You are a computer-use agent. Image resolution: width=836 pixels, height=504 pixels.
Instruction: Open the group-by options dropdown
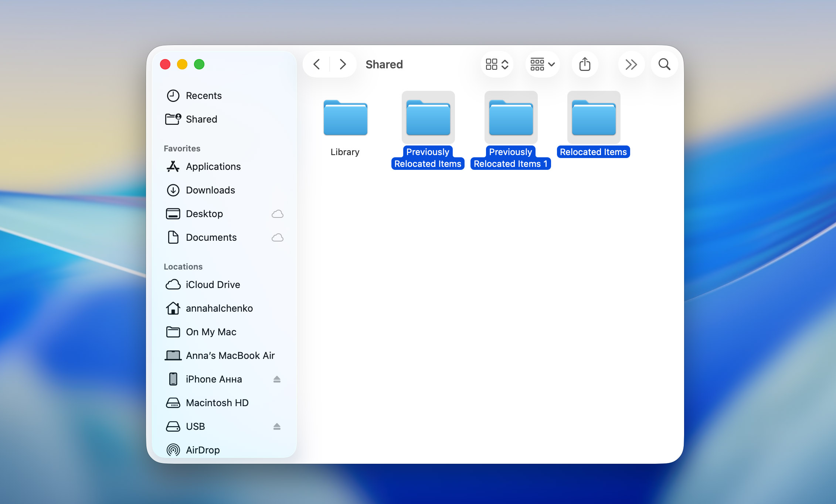coord(542,64)
